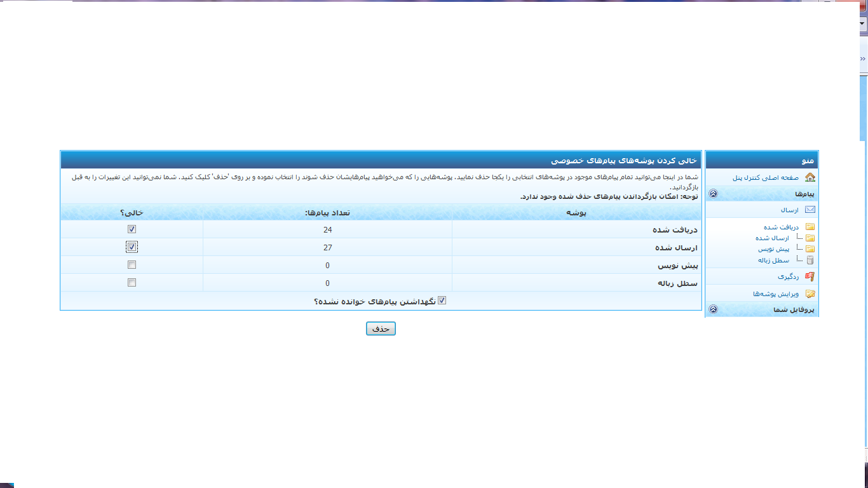
Task: Click the red flag ردگیری icon
Action: click(x=810, y=276)
